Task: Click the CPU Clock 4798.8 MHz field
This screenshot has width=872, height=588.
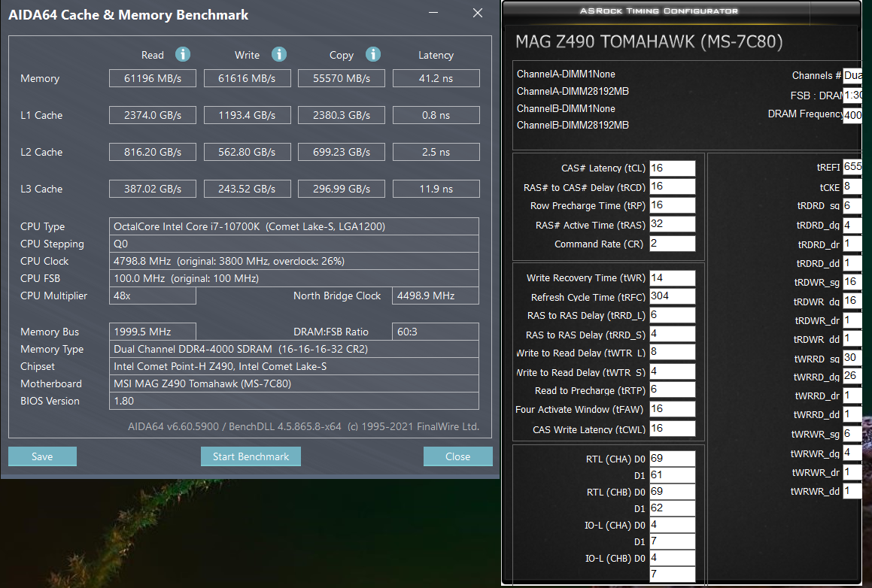Action: pos(294,261)
